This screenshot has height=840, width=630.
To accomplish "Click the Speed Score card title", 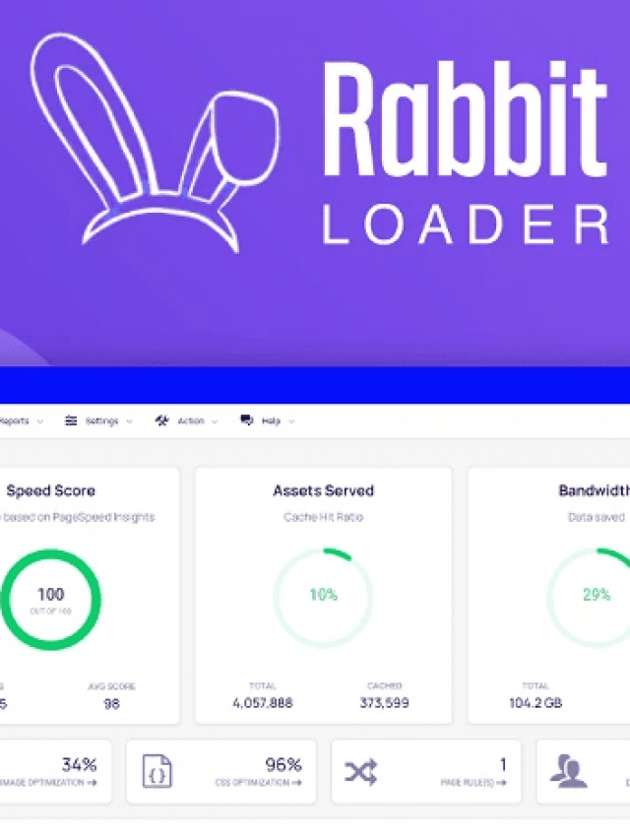I will tap(51, 490).
